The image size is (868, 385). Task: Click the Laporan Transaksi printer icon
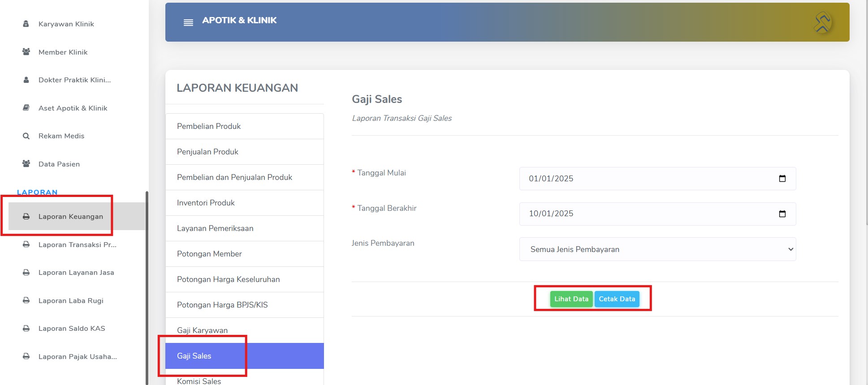click(26, 244)
